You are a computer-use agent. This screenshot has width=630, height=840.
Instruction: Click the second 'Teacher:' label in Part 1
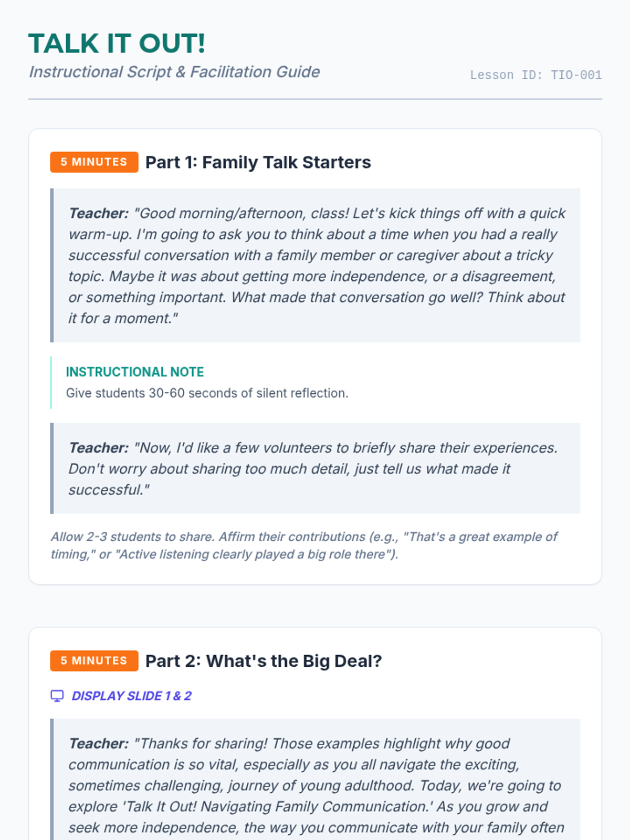tap(99, 448)
